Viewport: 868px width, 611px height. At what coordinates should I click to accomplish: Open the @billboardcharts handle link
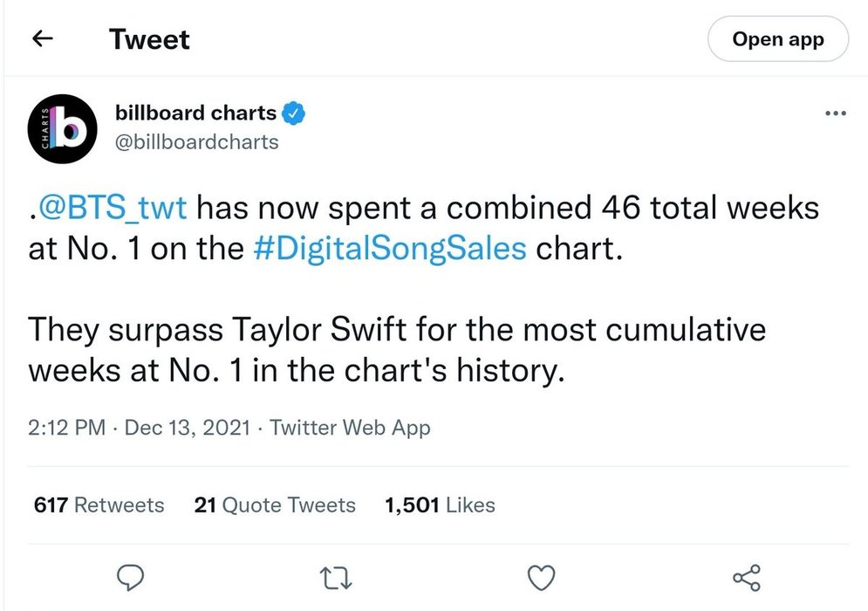[x=197, y=141]
